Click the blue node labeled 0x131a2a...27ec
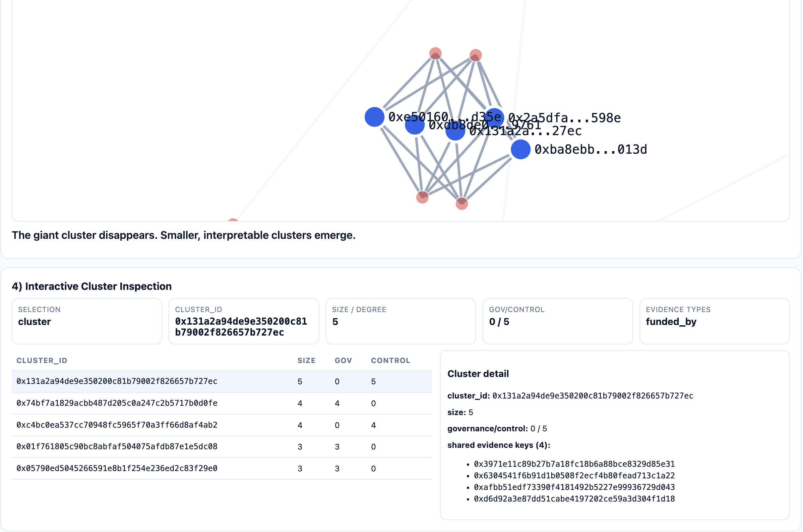This screenshot has width=803, height=532. [455, 131]
